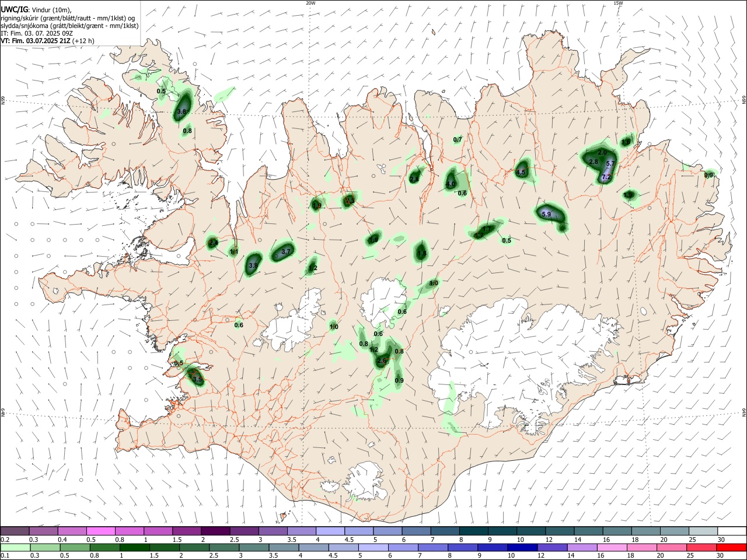The width and height of the screenshot is (747, 560).
Task: Select the lilac 14–16 rain legend swatch
Action: tap(584, 547)
